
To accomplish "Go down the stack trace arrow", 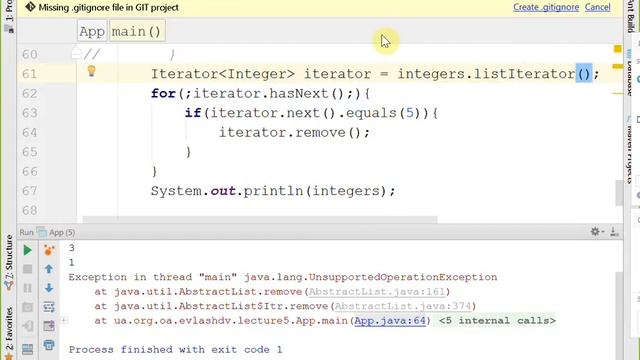I will tap(49, 288).
